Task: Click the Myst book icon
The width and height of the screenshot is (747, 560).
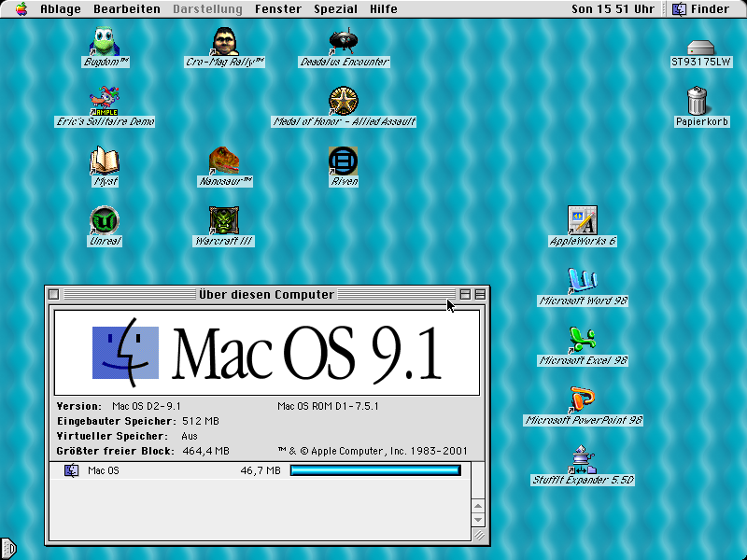Action: [x=105, y=161]
